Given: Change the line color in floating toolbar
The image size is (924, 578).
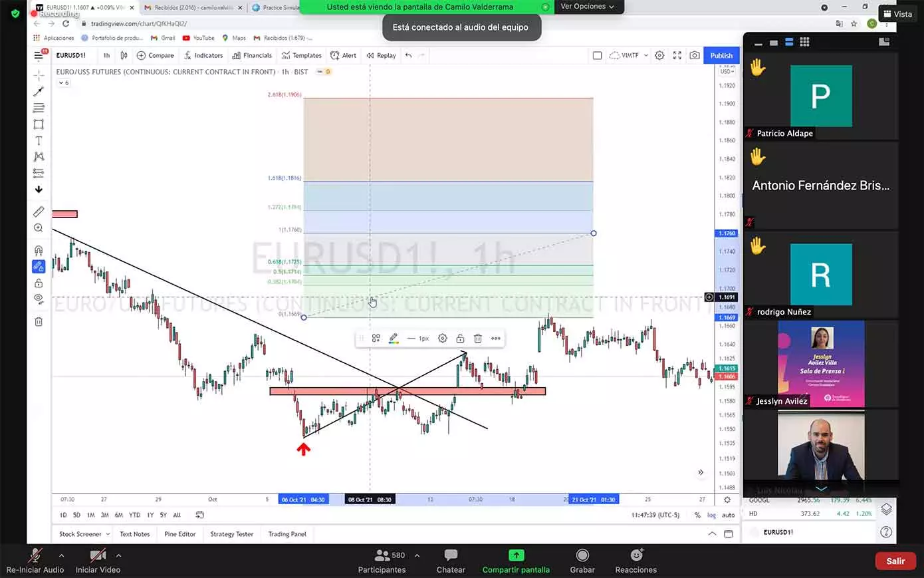Looking at the screenshot, I should click(394, 339).
